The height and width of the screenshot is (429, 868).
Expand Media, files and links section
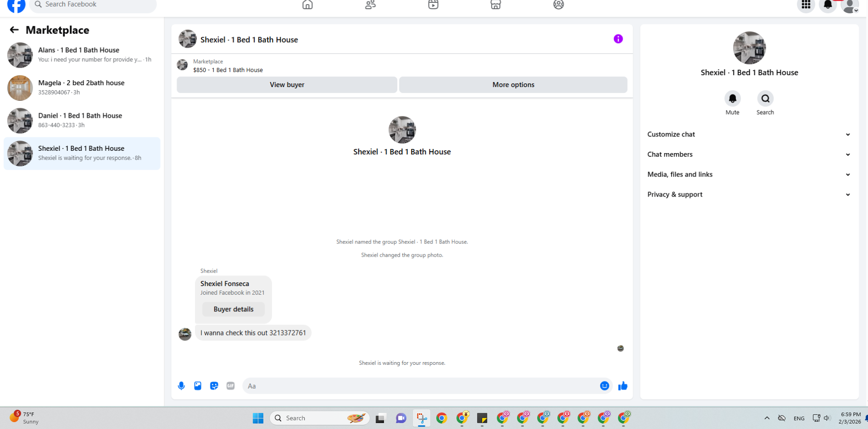click(x=749, y=175)
